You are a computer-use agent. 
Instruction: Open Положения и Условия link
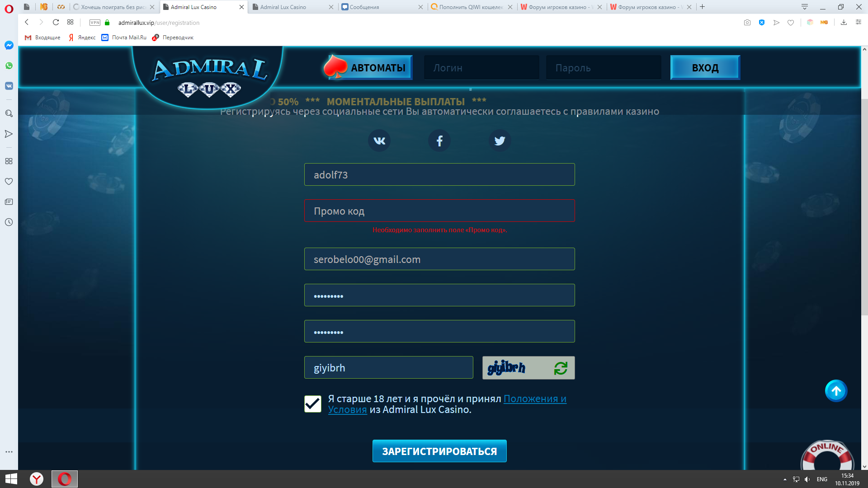coord(535,399)
